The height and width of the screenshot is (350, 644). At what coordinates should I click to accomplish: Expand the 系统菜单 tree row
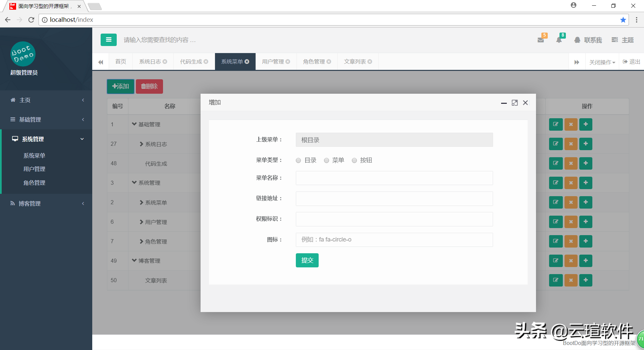pos(141,202)
